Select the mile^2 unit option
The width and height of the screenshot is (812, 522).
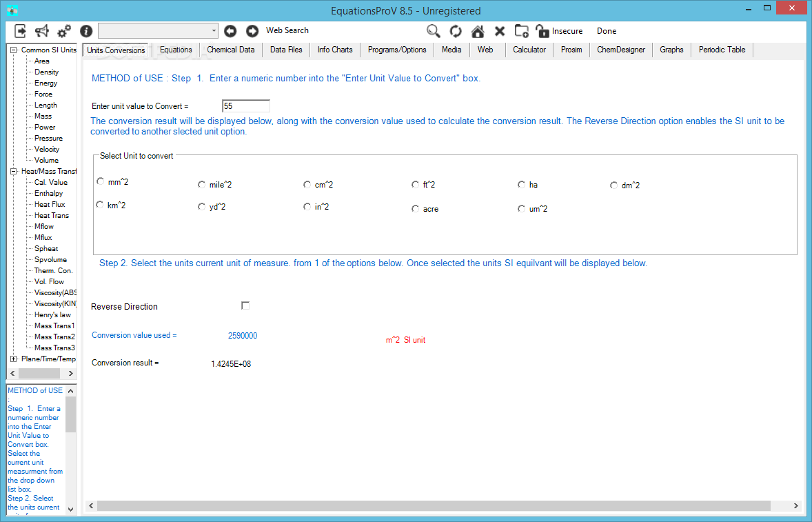pos(201,184)
